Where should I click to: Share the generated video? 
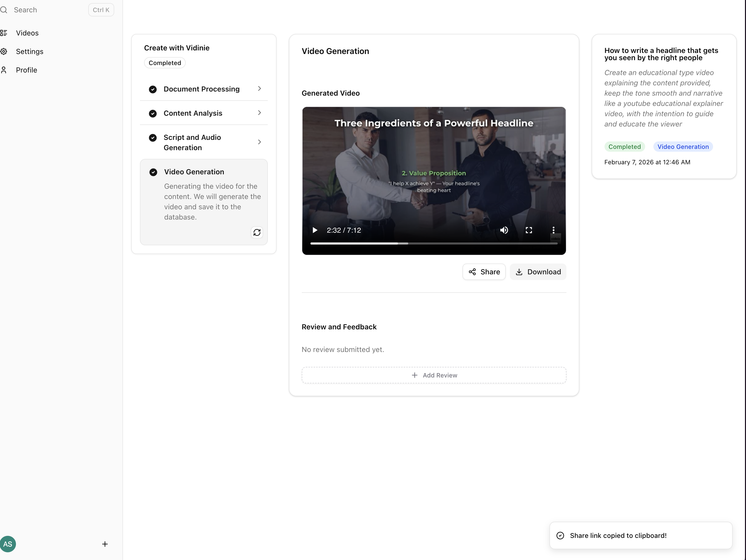484,272
